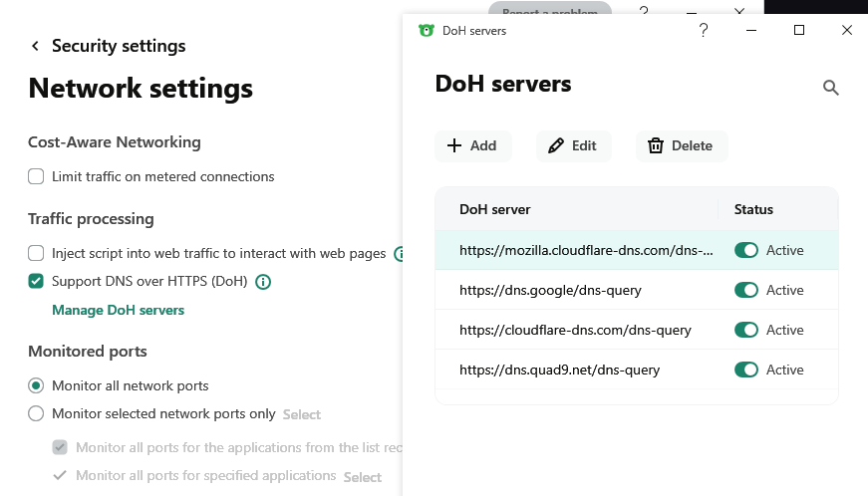This screenshot has height=496, width=868.
Task: Toggle the dns.google server status
Action: point(746,290)
